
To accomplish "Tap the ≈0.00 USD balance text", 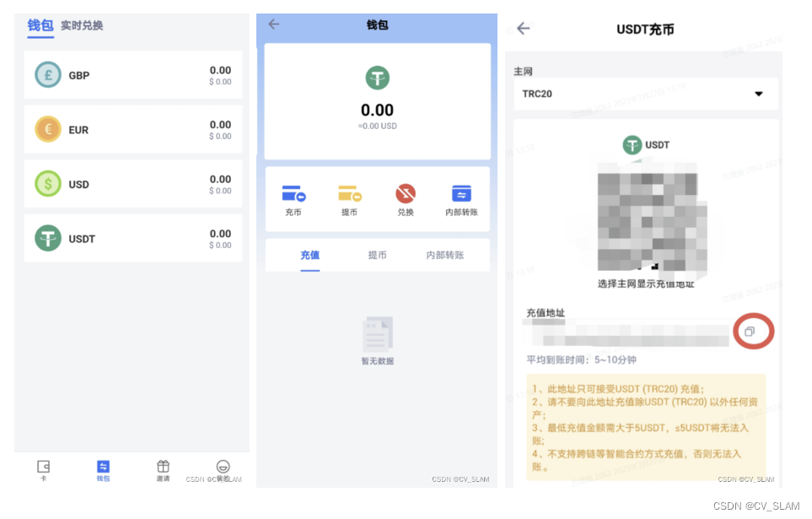I will tap(378, 126).
